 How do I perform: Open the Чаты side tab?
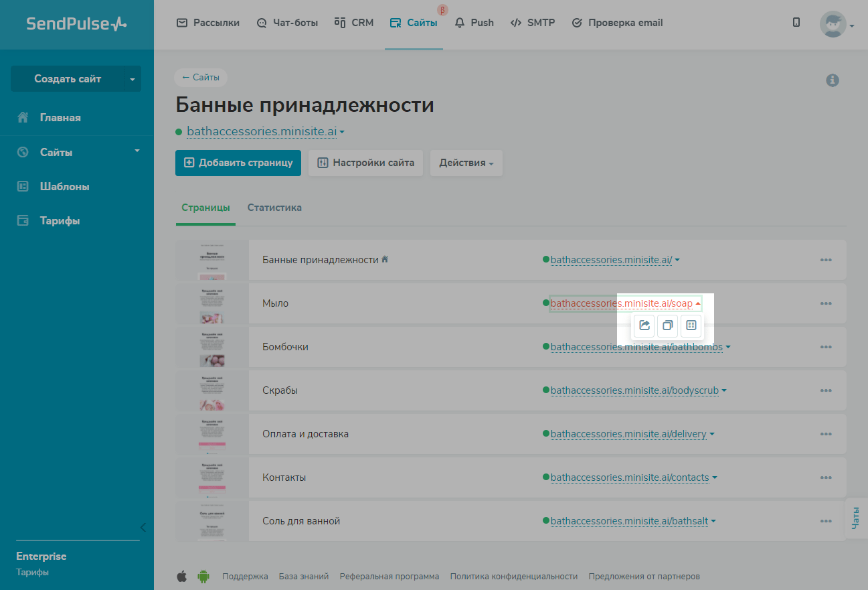pos(856,518)
